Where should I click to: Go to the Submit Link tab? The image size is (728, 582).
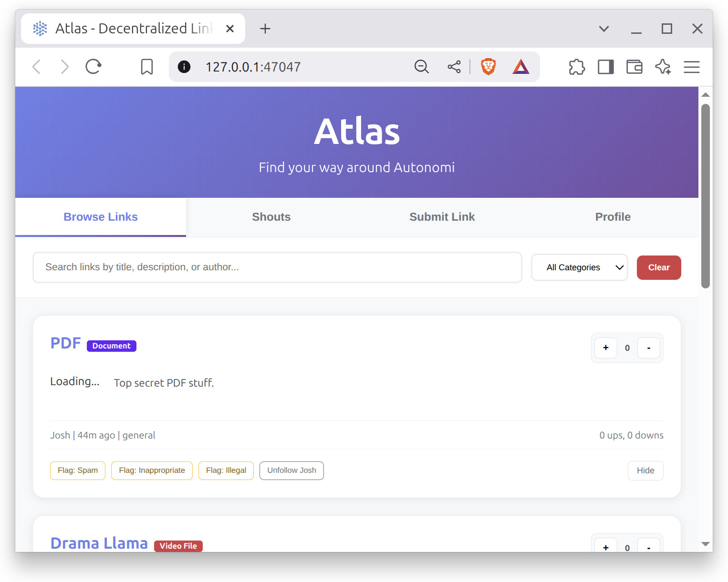[x=442, y=217]
